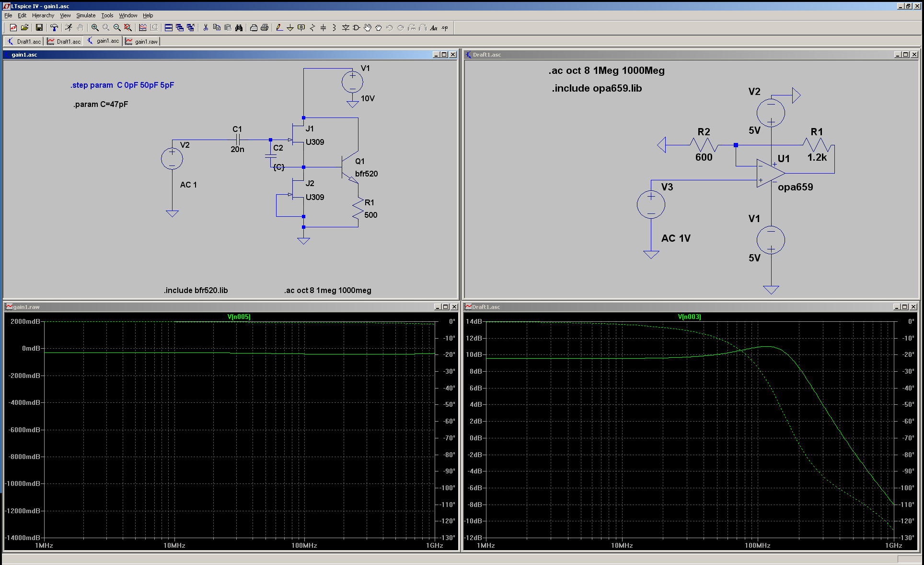This screenshot has width=924, height=565.
Task: Zoom to fit with crossed magnifier icon
Action: (128, 28)
